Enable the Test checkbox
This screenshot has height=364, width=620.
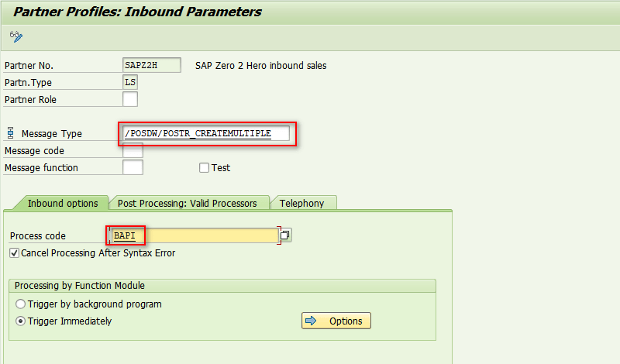click(x=205, y=167)
